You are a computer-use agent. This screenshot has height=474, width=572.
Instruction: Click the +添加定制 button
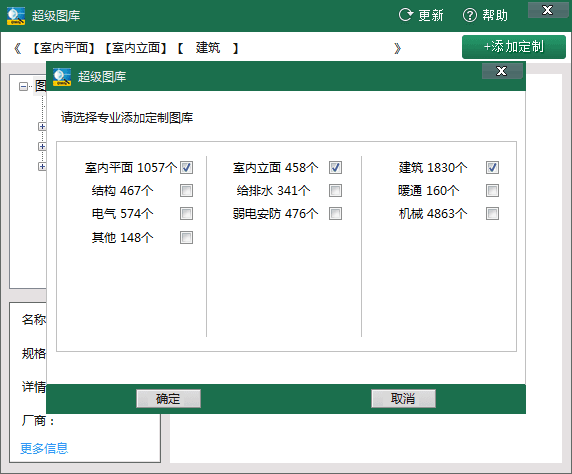[514, 47]
